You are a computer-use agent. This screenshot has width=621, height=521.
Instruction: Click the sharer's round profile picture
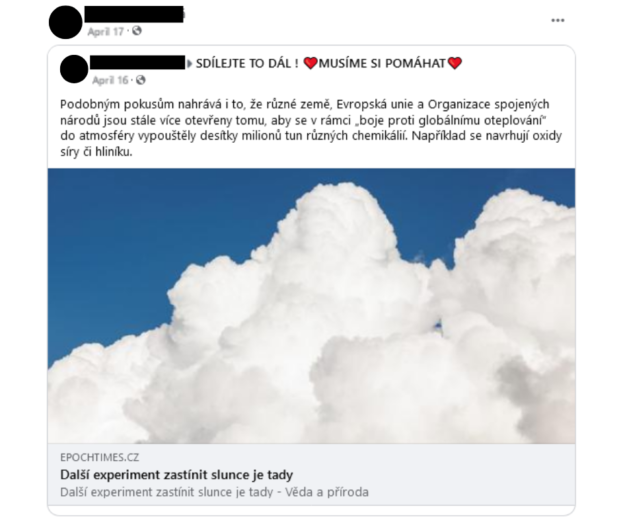point(66,22)
